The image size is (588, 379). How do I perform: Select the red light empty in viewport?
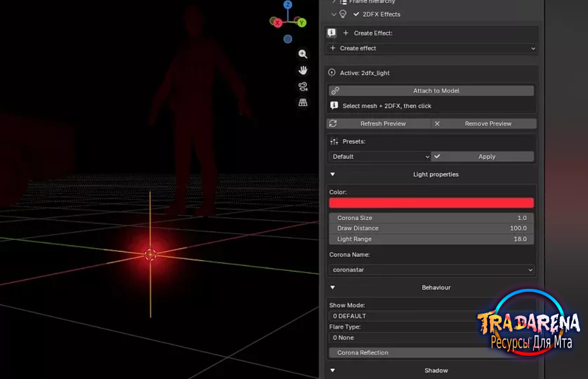point(151,255)
